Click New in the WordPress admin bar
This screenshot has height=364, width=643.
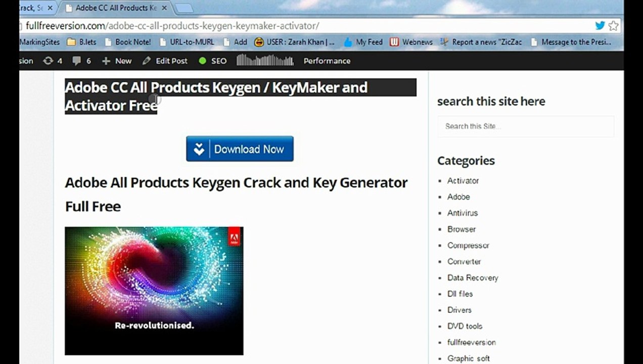pyautogui.click(x=117, y=61)
